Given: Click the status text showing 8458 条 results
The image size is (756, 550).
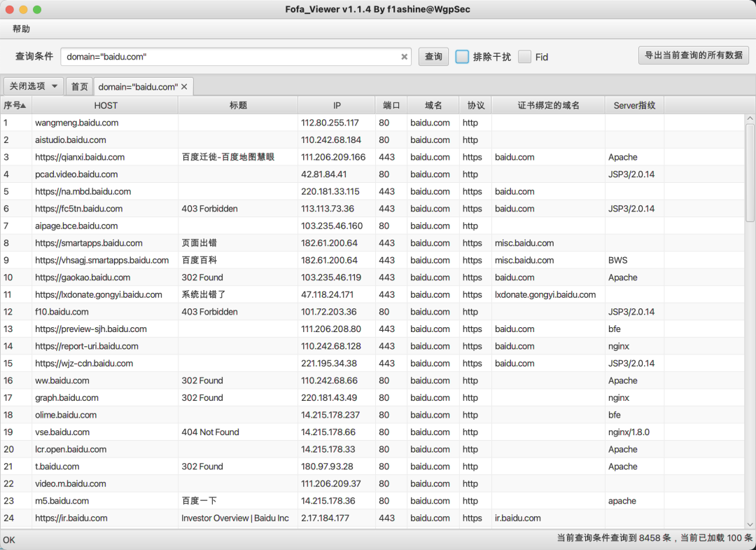Looking at the screenshot, I should 654,538.
